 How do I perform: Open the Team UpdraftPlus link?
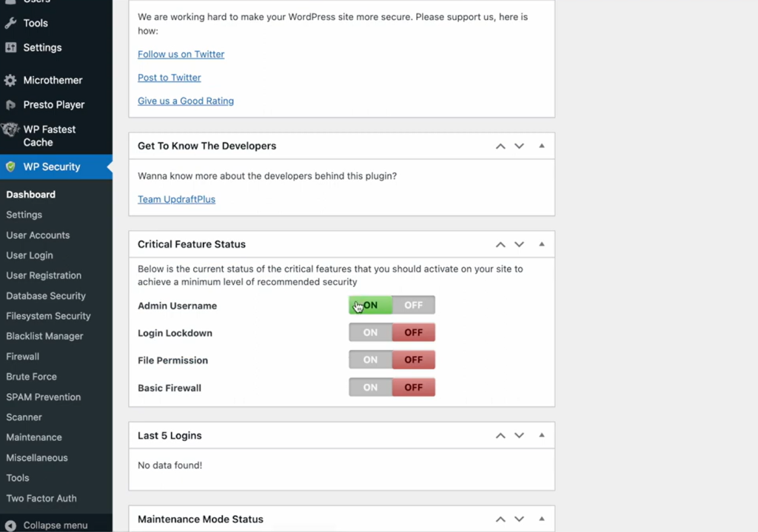176,199
